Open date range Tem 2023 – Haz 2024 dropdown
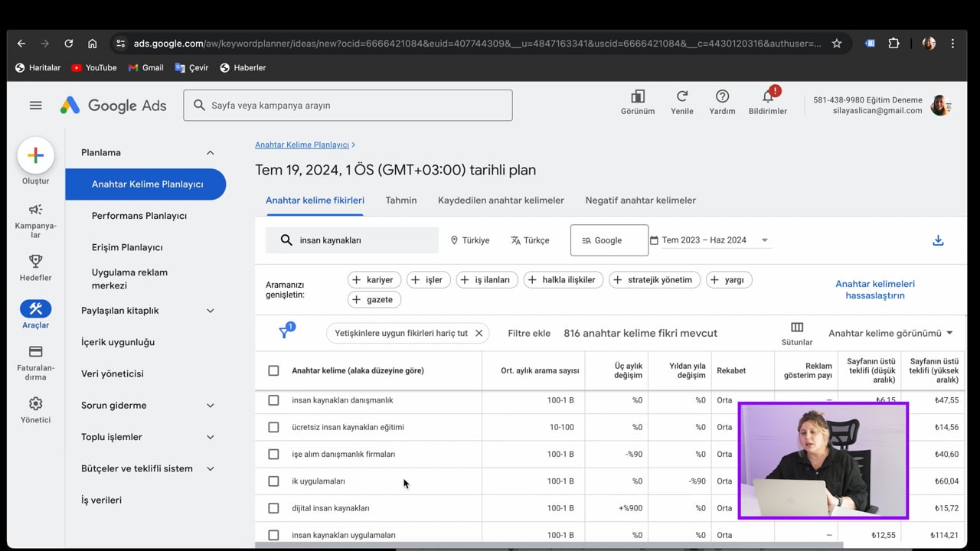 coord(710,240)
